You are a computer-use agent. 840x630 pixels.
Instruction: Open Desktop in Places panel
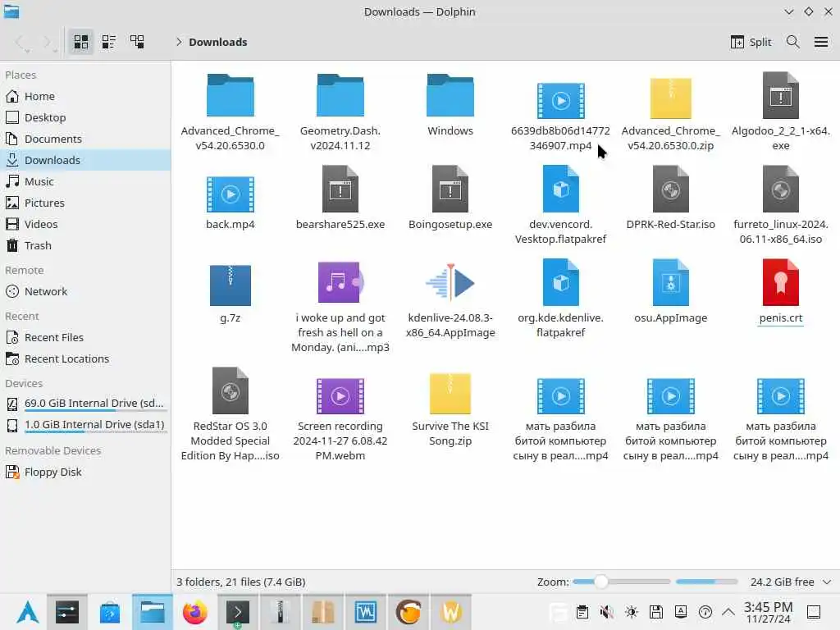85,117
